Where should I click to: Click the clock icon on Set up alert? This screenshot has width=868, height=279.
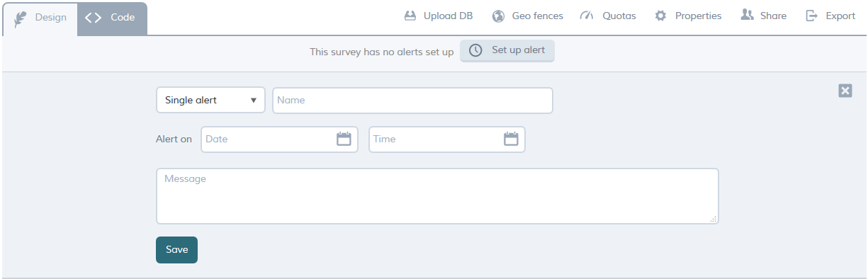476,50
